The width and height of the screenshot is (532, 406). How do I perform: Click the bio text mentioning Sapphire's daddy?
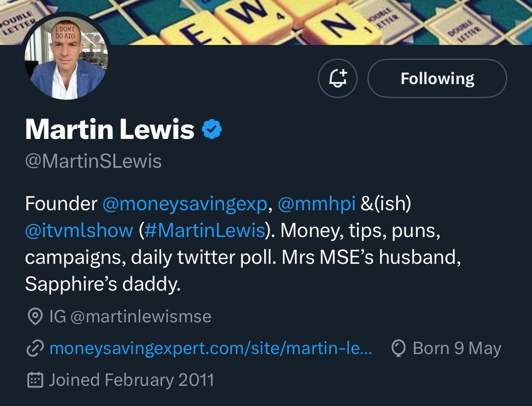coord(103,284)
